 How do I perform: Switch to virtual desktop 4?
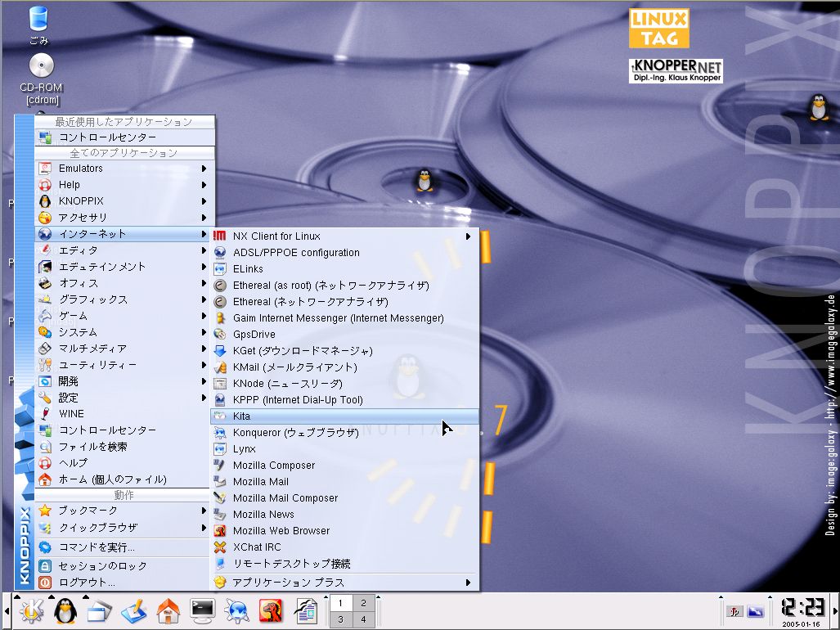[x=363, y=619]
